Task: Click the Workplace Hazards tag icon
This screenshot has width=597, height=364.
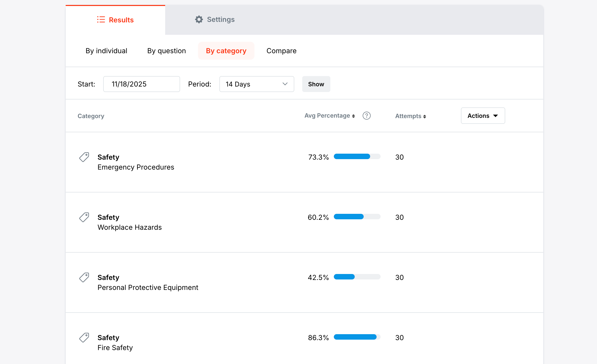Action: (84, 217)
